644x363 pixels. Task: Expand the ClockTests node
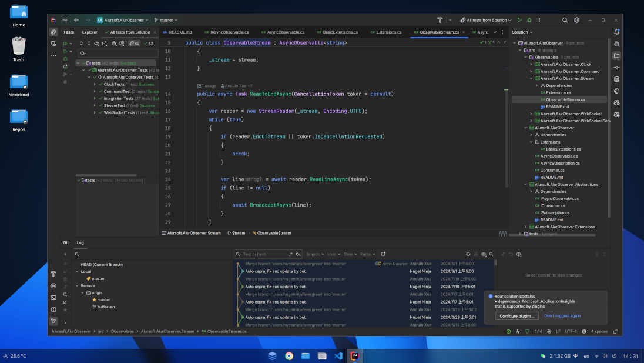95,84
